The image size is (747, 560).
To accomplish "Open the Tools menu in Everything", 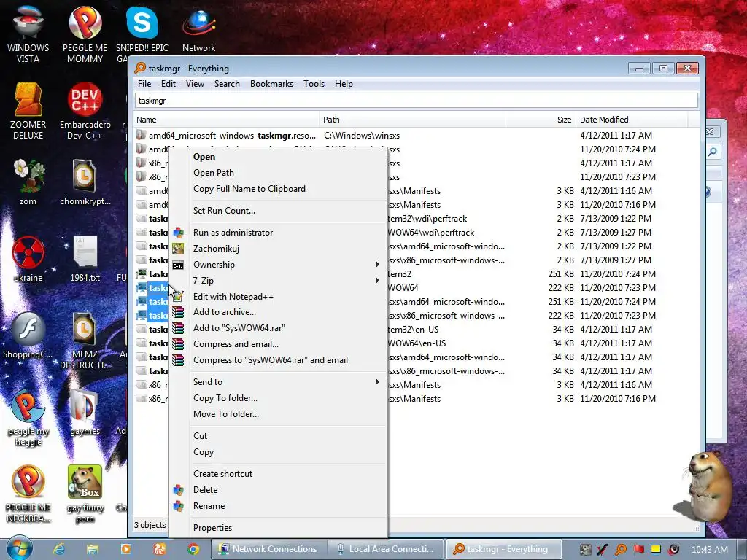I will point(314,84).
